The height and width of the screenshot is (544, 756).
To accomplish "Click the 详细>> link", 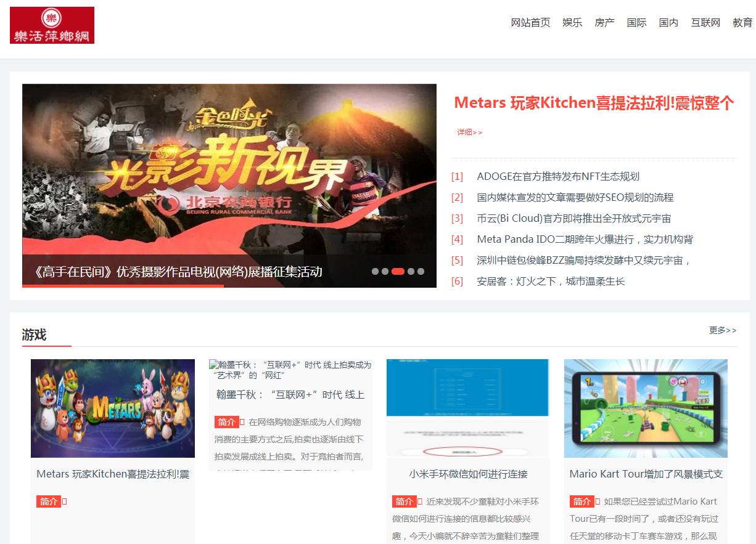I will [469, 132].
